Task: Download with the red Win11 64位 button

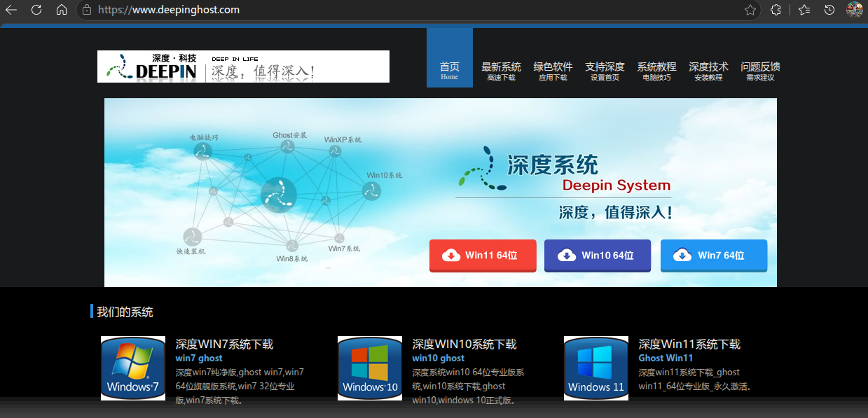Action: pyautogui.click(x=483, y=256)
